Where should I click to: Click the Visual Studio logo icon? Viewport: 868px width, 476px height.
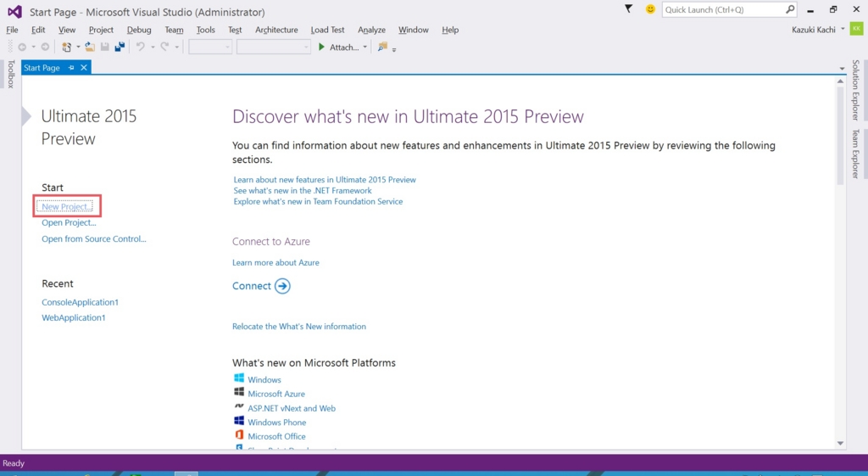click(x=14, y=12)
